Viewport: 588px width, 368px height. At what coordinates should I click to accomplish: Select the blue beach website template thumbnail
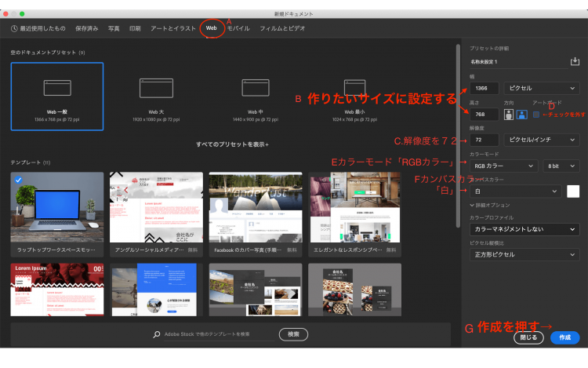pyautogui.click(x=156, y=290)
